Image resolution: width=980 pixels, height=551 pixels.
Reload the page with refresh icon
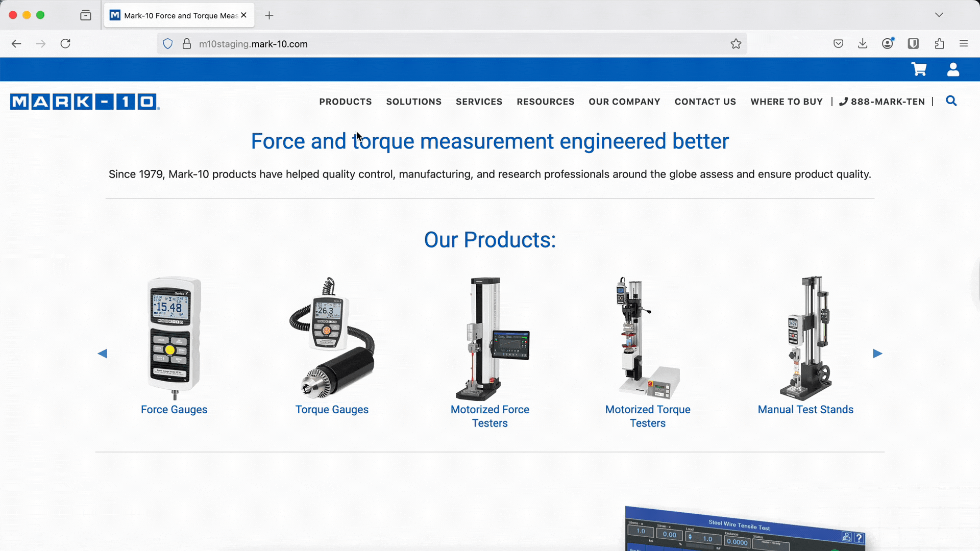click(65, 44)
